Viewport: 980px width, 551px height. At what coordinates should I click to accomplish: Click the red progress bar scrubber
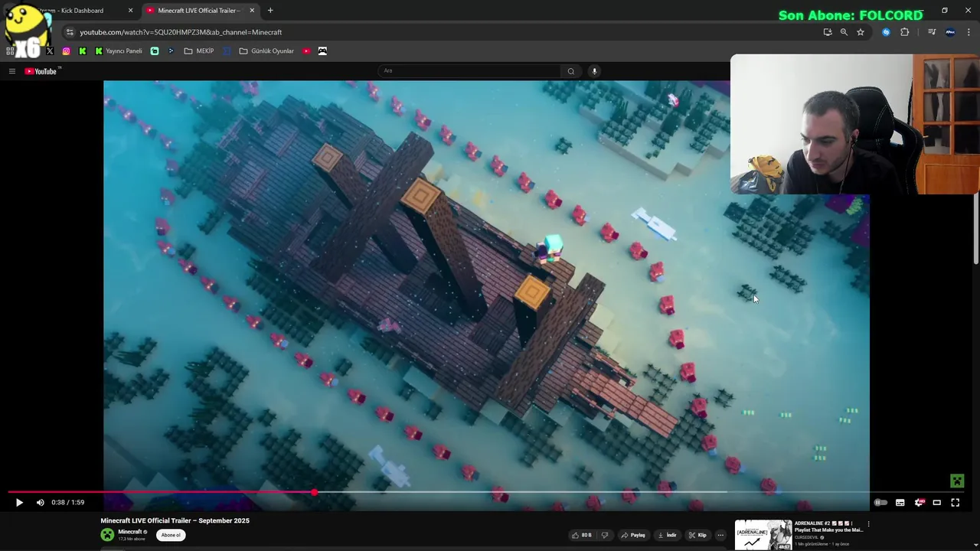(314, 492)
